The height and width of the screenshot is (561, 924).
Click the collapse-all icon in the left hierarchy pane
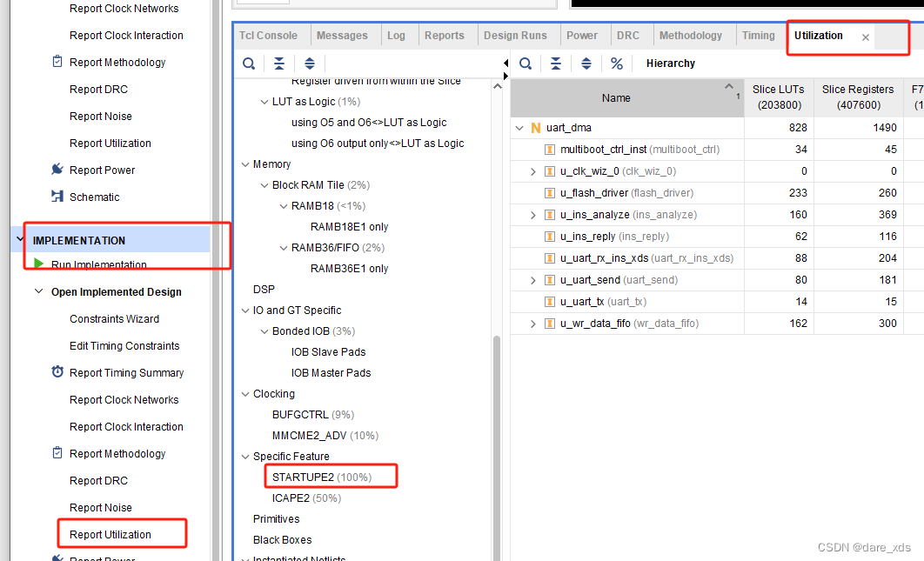pos(279,63)
